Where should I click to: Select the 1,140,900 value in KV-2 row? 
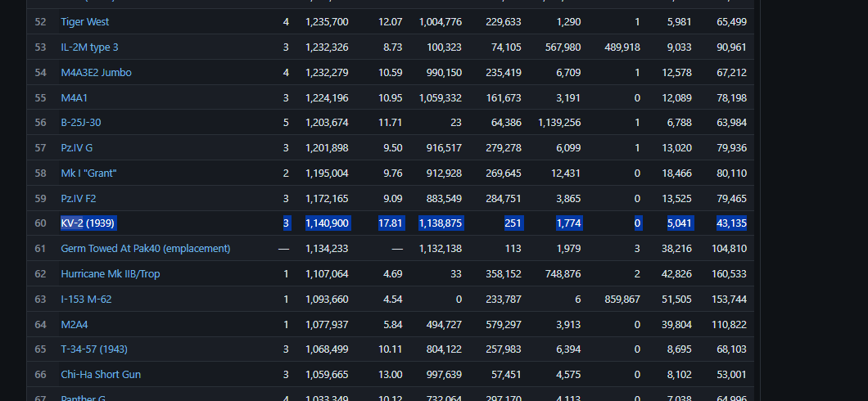coord(328,223)
